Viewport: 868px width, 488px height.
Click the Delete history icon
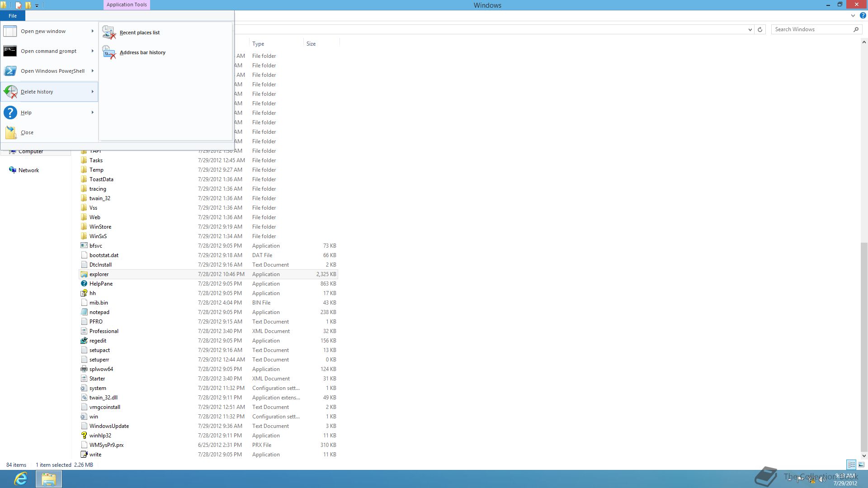[10, 92]
